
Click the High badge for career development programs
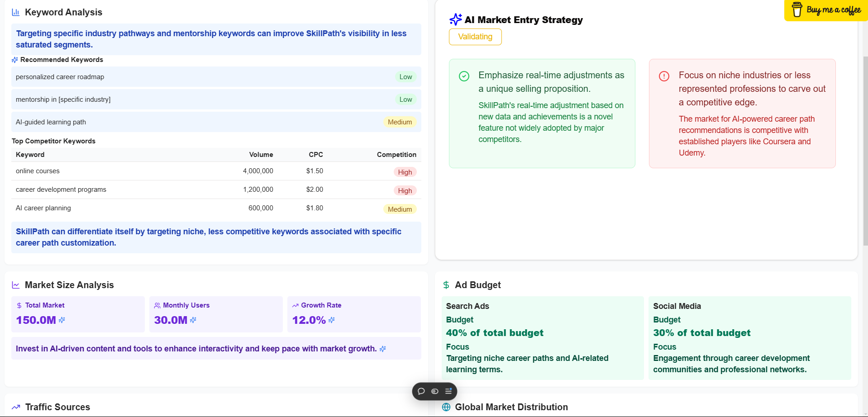click(405, 191)
